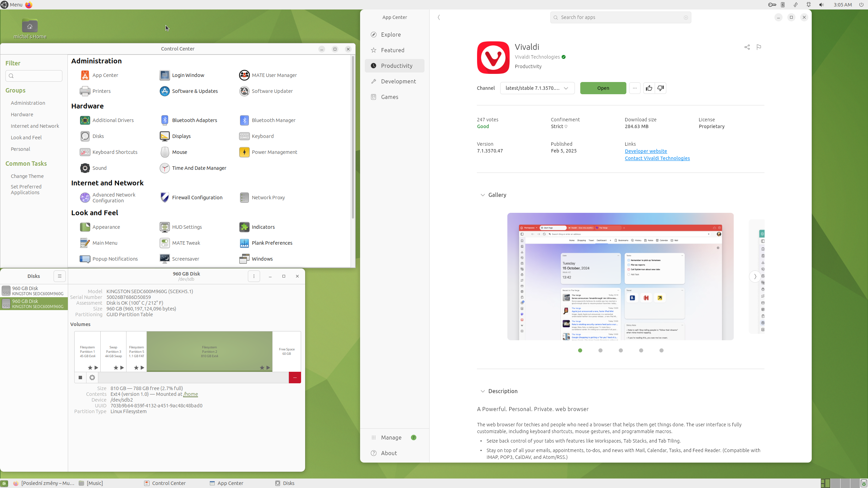Screen dimensions: 868x488
Task: Click the thumbs up vote icon
Action: coord(649,88)
